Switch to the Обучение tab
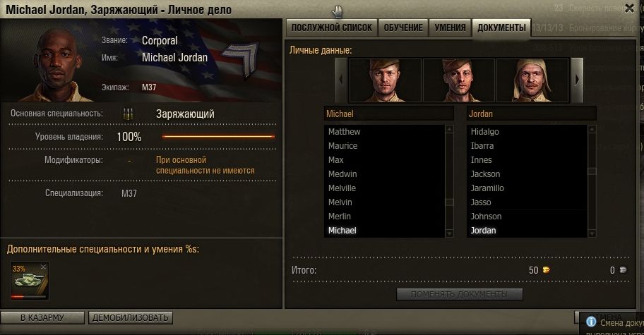The width and height of the screenshot is (644, 335). pyautogui.click(x=403, y=28)
